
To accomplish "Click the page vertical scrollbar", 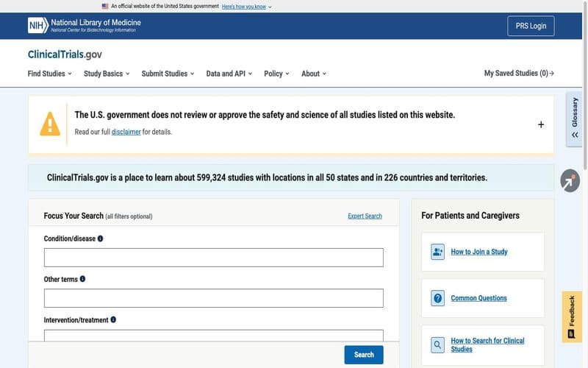I will [x=585, y=85].
